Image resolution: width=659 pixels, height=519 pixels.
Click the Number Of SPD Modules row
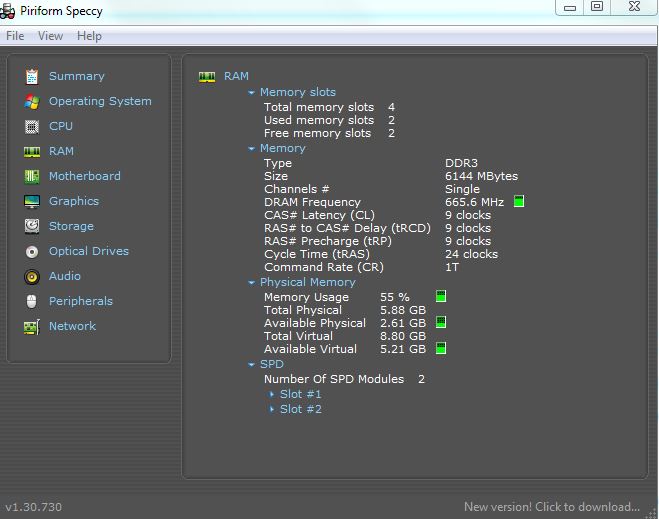pyautogui.click(x=345, y=379)
